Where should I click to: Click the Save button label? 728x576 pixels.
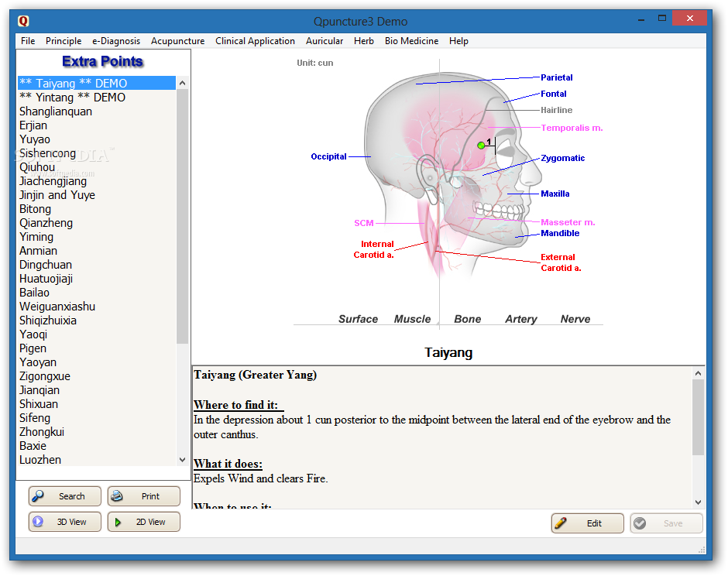(673, 523)
